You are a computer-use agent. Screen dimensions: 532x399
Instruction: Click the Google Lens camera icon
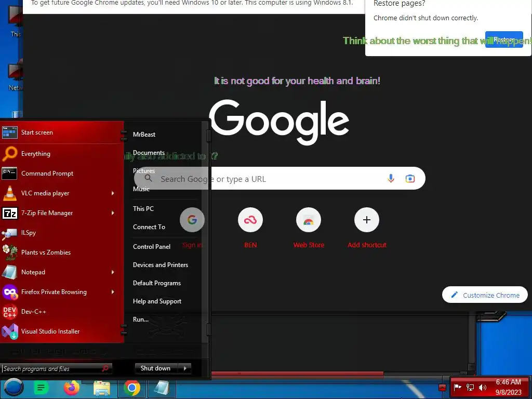(x=410, y=179)
